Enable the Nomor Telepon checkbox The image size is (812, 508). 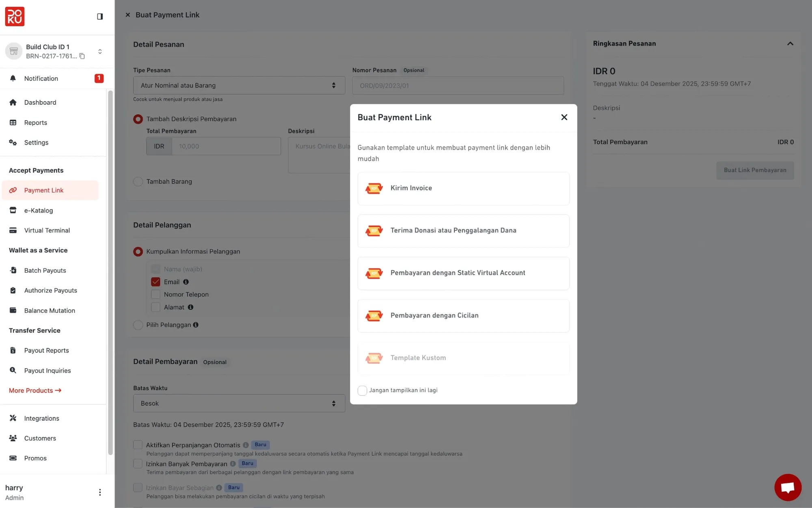[x=155, y=295]
